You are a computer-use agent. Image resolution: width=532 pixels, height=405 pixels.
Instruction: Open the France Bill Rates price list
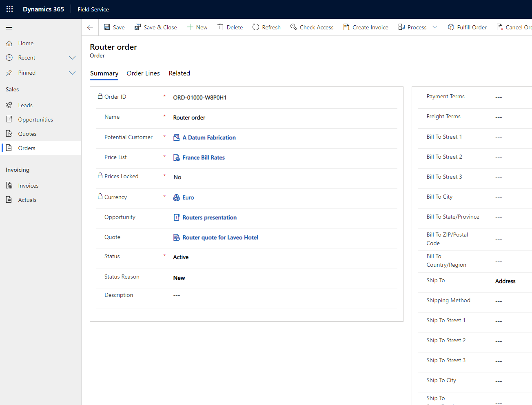(204, 157)
